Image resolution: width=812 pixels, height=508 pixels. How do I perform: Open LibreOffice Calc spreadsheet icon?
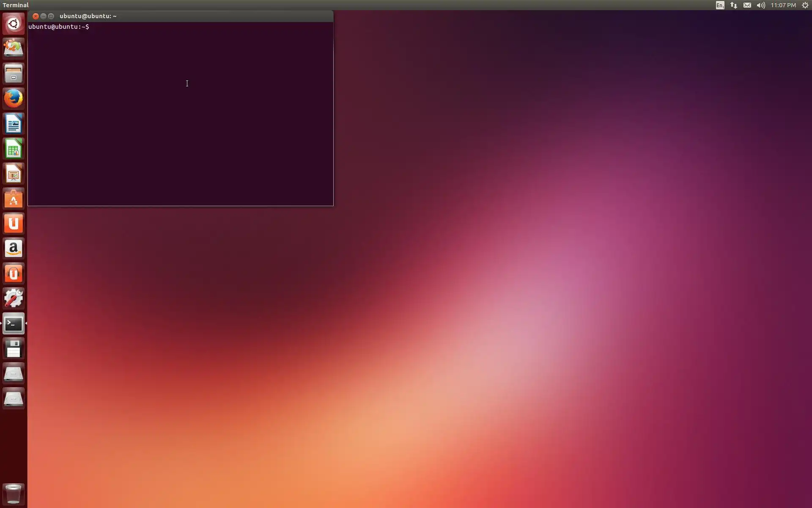pos(14,149)
